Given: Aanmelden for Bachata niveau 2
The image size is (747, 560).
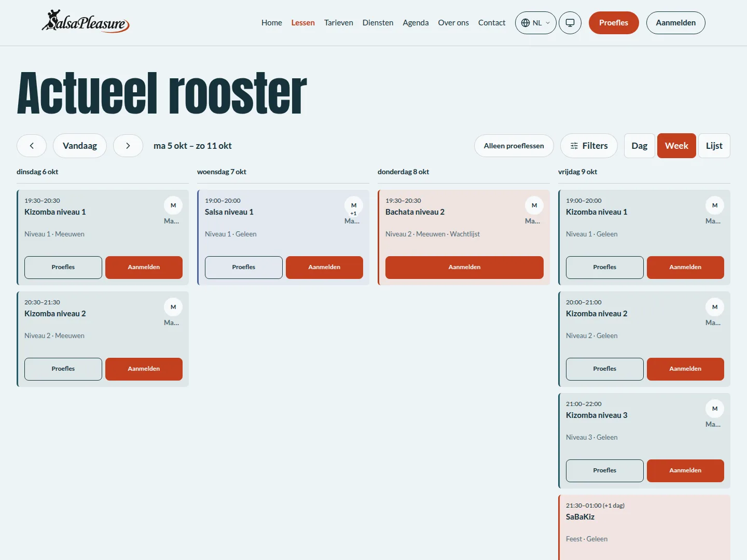Looking at the screenshot, I should [464, 268].
